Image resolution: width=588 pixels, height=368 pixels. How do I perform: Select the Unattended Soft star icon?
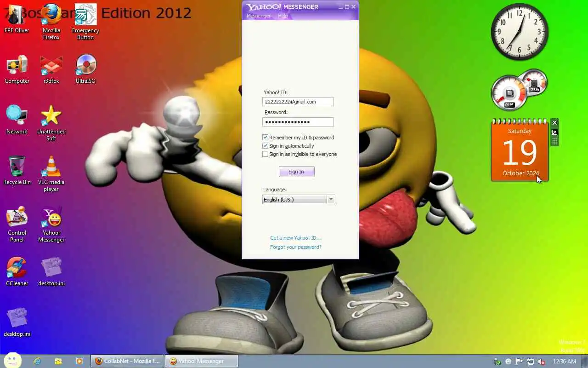click(51, 123)
